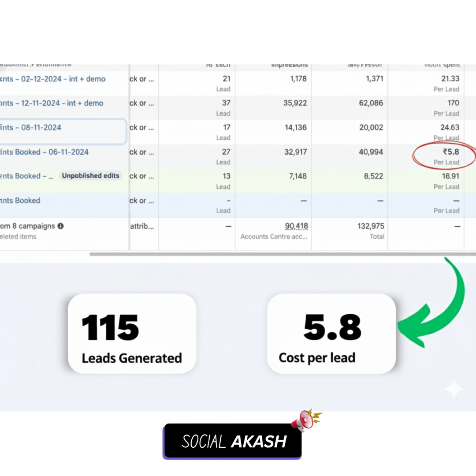Viewport: 476px width, 476px height.
Task: Open the campaign ending 02-12-2024 int + demo
Action: [x=53, y=79]
